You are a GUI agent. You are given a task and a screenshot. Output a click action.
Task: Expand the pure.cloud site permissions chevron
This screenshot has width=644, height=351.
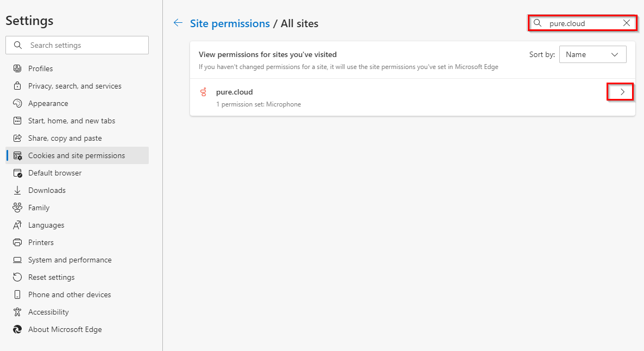pos(622,92)
